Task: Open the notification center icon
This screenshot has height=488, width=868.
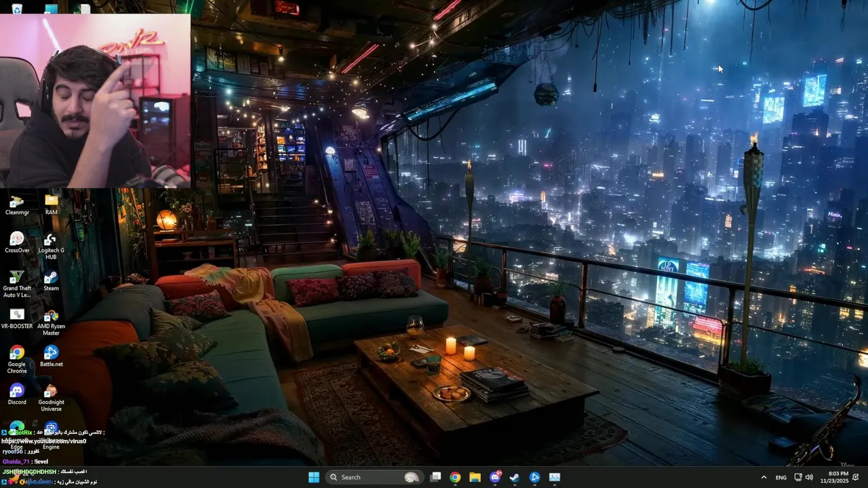Action: [x=855, y=477]
